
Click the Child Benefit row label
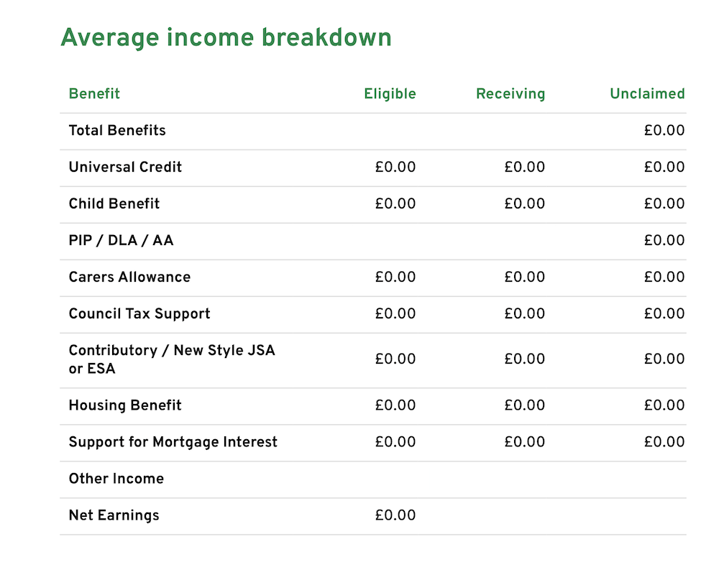pyautogui.click(x=114, y=204)
